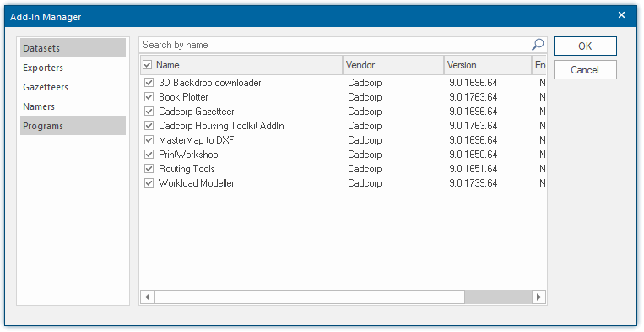Uncheck 3D Backdrop downloader add-in
This screenshot has height=332, width=644.
tap(149, 83)
